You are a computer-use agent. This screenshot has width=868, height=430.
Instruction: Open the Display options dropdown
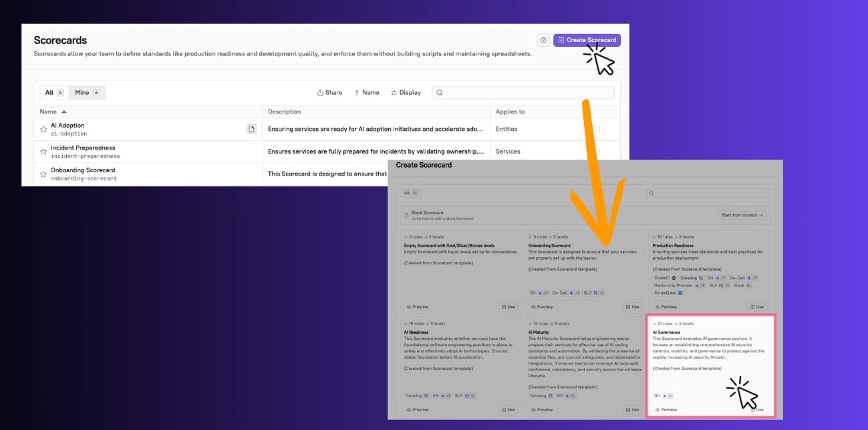click(406, 93)
